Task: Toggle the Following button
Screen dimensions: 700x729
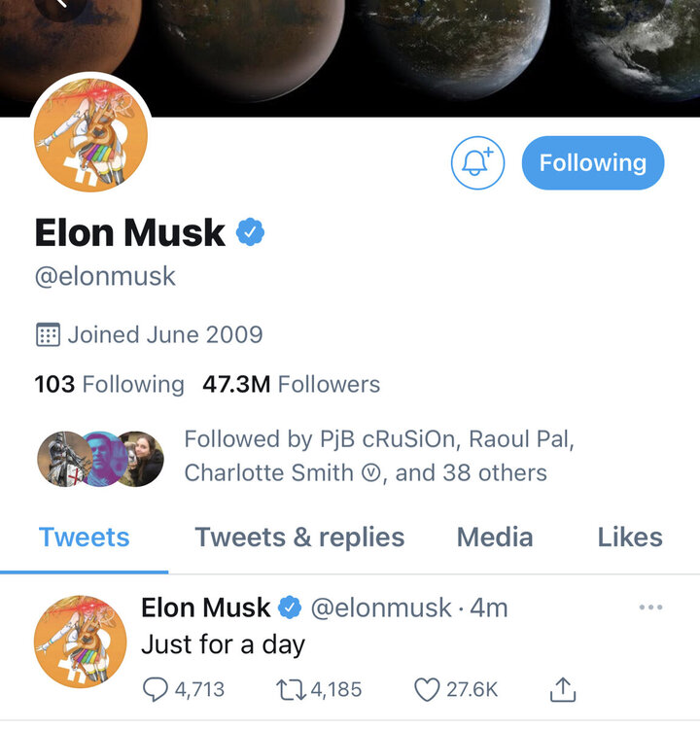Action: pos(593,163)
